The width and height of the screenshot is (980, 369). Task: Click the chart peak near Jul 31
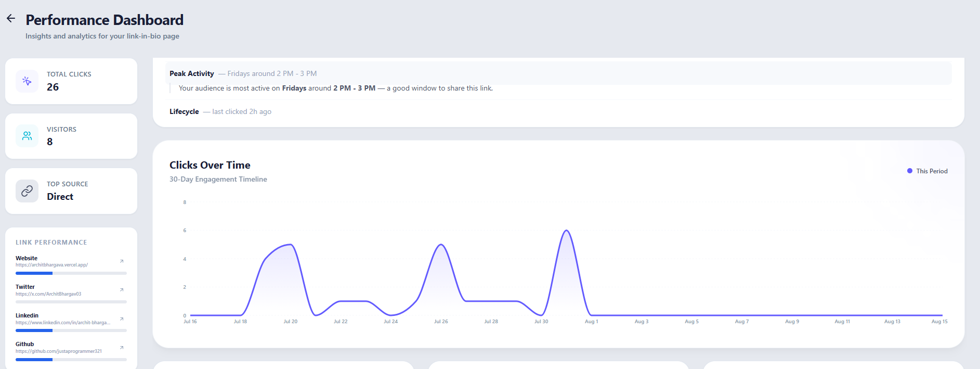[x=566, y=231]
